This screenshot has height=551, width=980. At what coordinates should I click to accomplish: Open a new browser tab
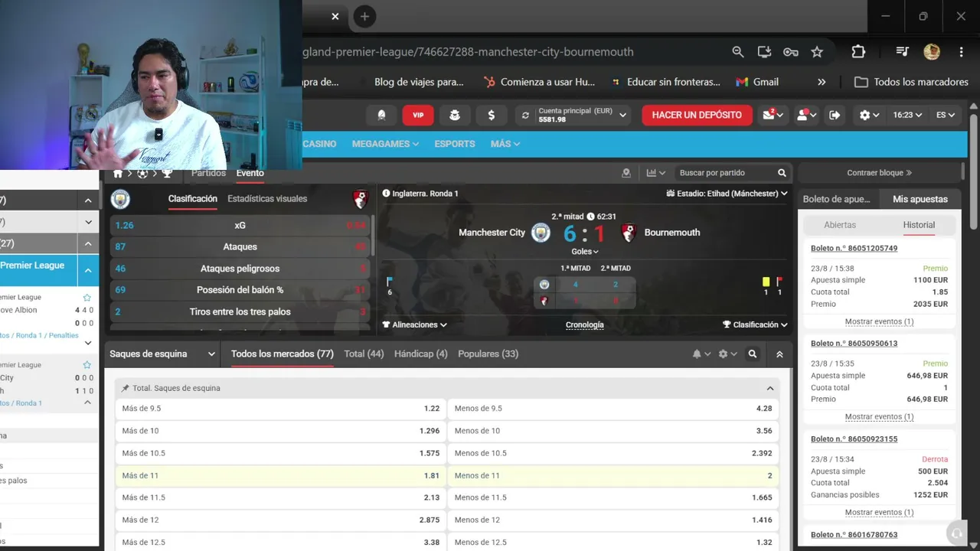click(x=364, y=16)
